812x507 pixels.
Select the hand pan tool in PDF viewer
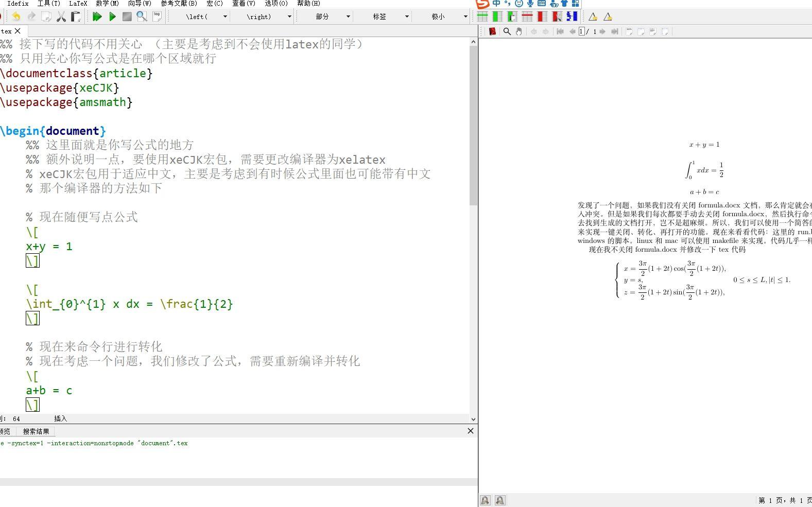point(519,31)
